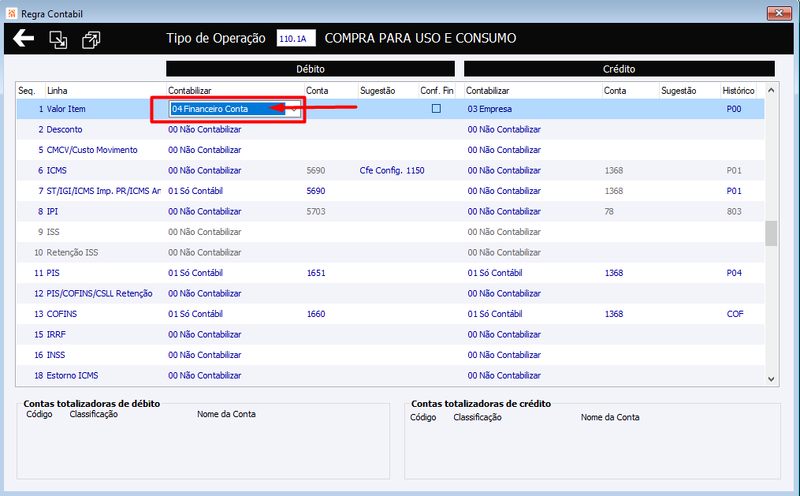800x496 pixels.
Task: Click histórico 803 in IPI row
Action: click(734, 211)
